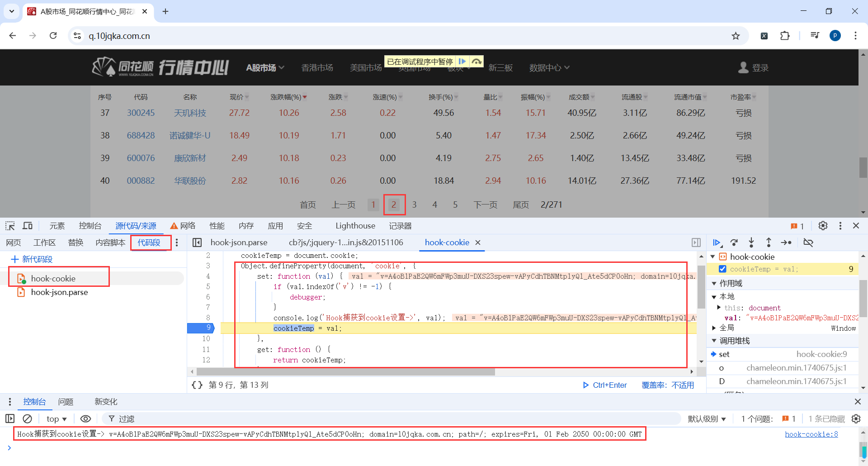868x466 pixels.
Task: Open the inspect element picker
Action: click(10, 226)
